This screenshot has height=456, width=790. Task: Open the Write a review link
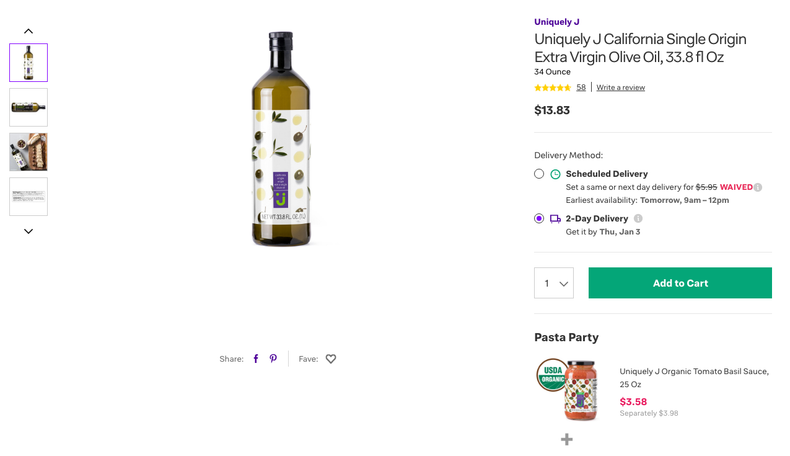620,88
